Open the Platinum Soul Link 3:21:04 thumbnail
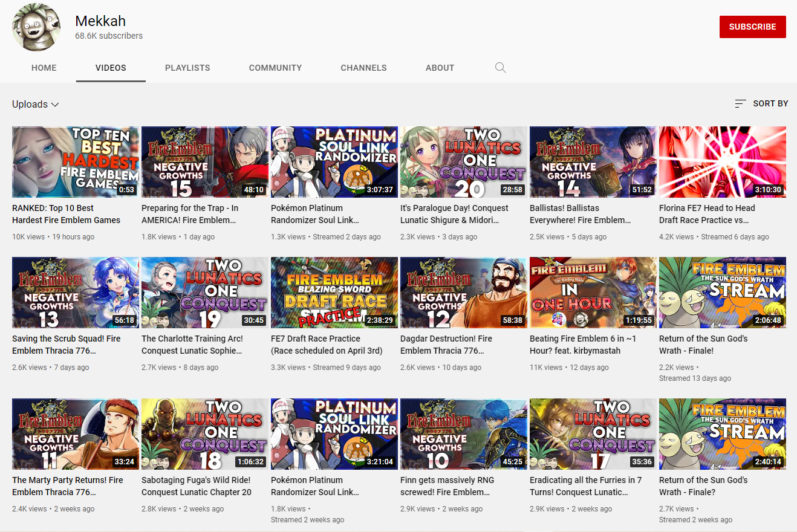The height and width of the screenshot is (532, 797). click(334, 434)
